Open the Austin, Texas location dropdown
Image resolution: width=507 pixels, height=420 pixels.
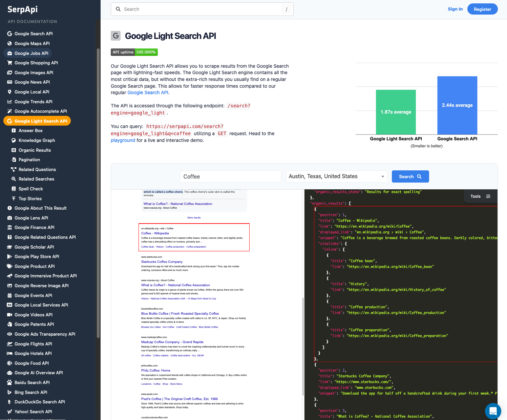[337, 176]
